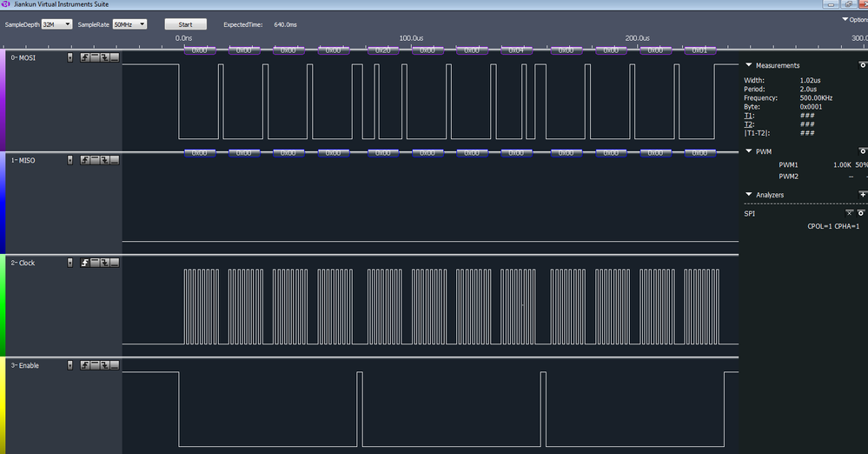Open the SampleDepth 32M dropdown

57,24
